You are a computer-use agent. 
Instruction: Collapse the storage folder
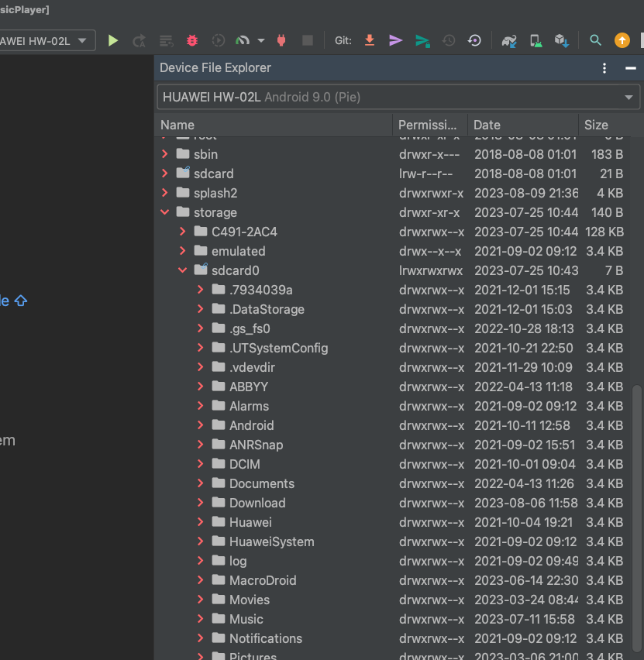164,212
